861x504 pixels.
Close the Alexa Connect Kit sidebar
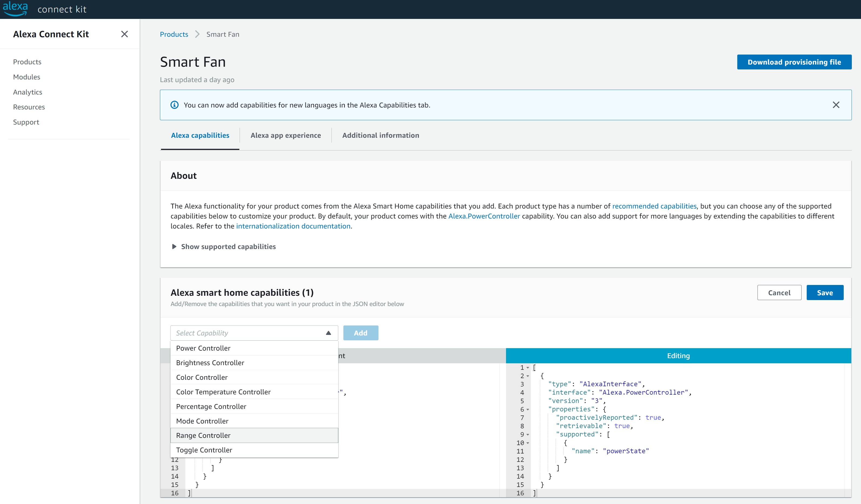124,34
